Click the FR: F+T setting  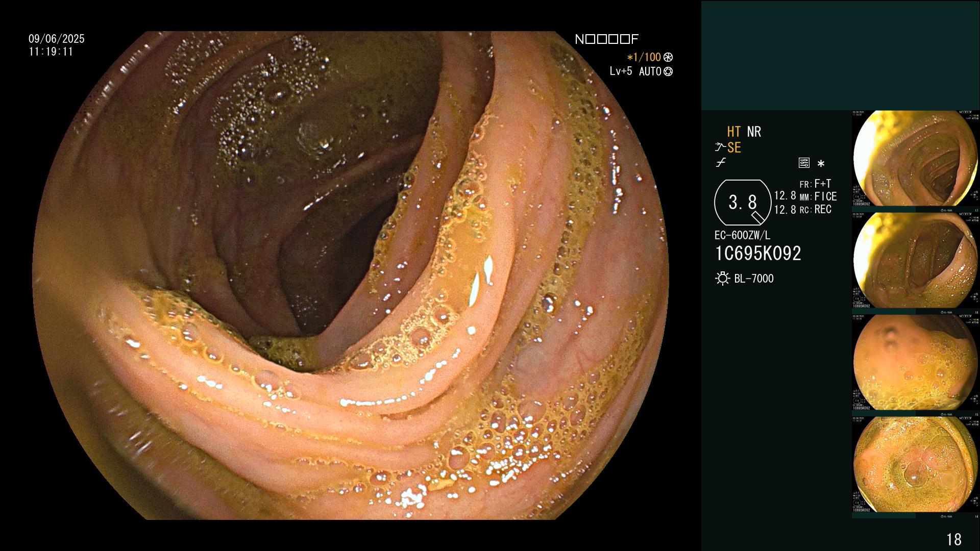(815, 184)
